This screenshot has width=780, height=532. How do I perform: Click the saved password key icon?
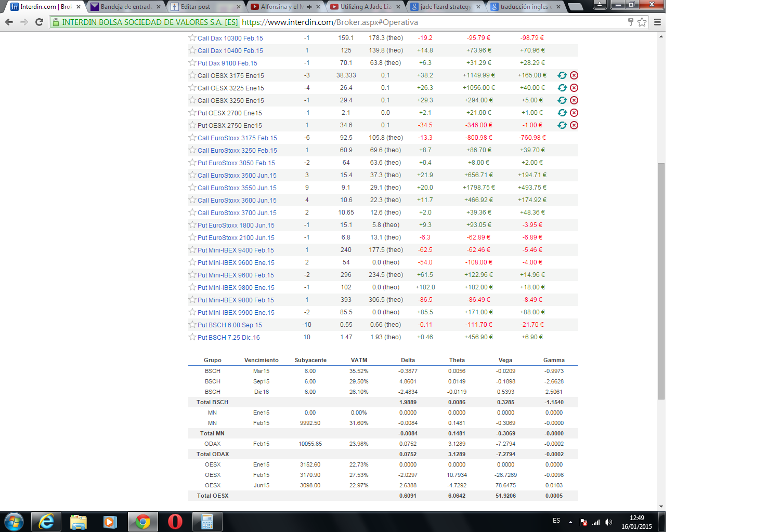[x=631, y=22]
